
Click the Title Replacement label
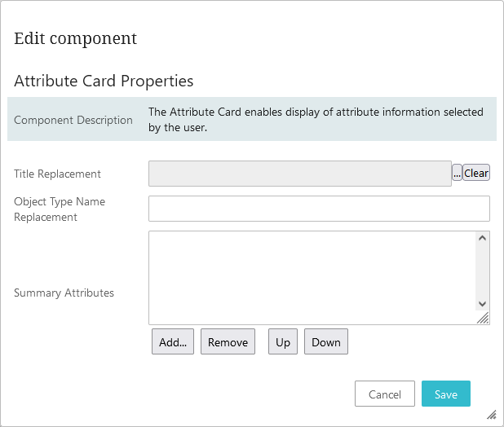pyautogui.click(x=57, y=174)
